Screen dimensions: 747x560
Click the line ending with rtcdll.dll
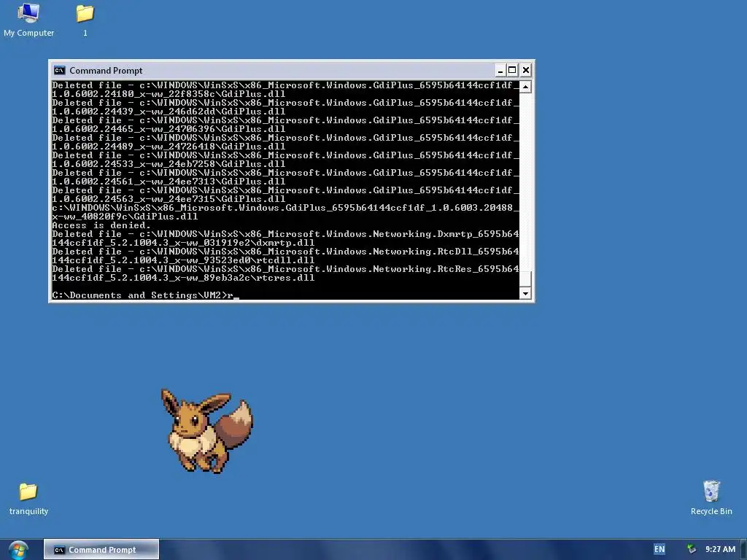(183, 260)
